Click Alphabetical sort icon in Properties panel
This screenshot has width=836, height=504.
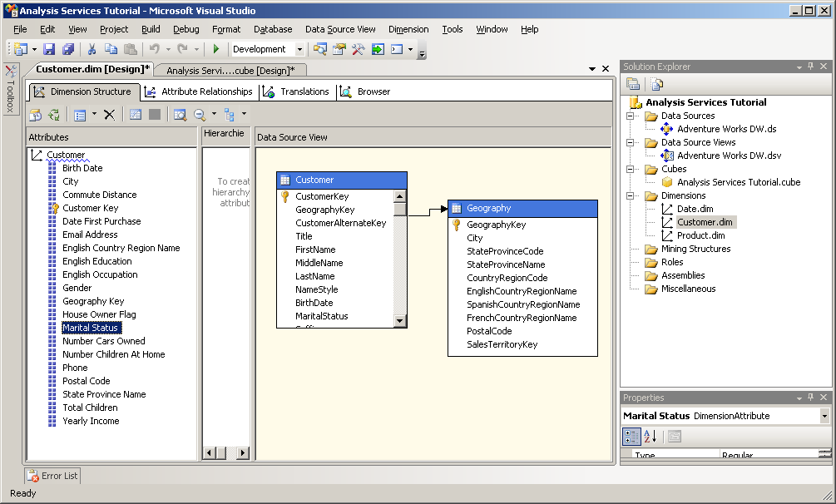click(x=650, y=437)
